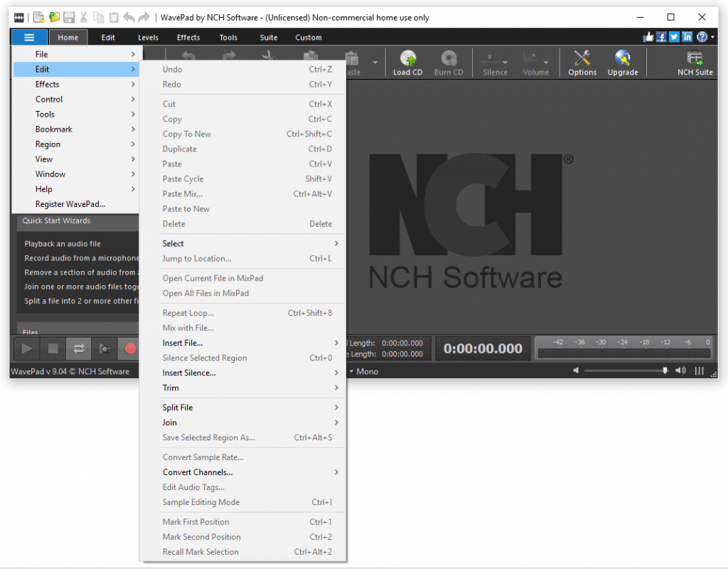Screen dimensions: 728x569
Task: Click the 0:00:00.000 time display
Action: click(483, 349)
